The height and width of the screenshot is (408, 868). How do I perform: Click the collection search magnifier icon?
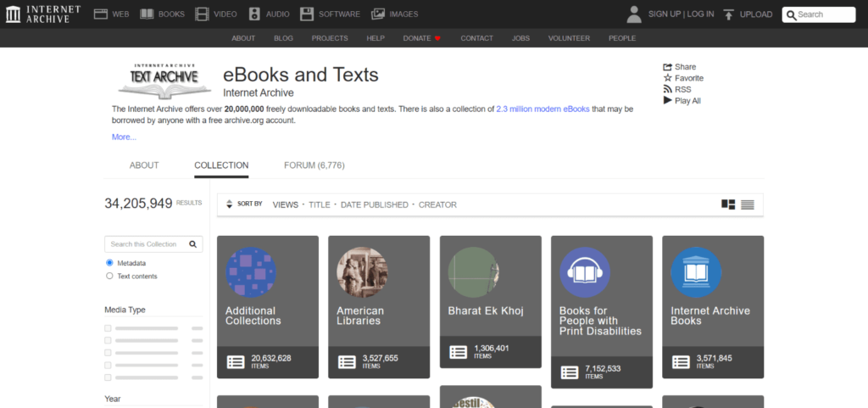point(192,244)
